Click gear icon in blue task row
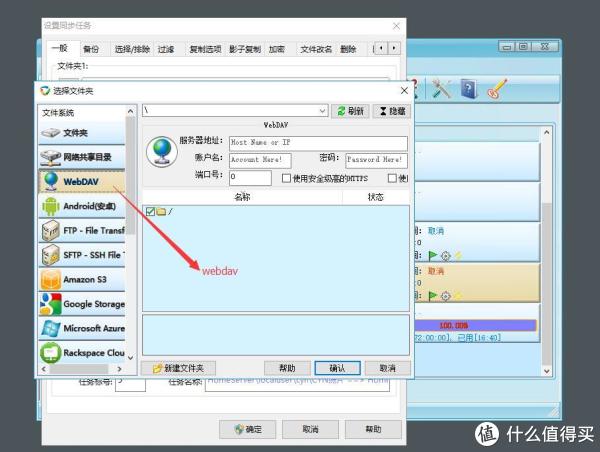Image resolution: width=600 pixels, height=452 pixels. (445, 256)
